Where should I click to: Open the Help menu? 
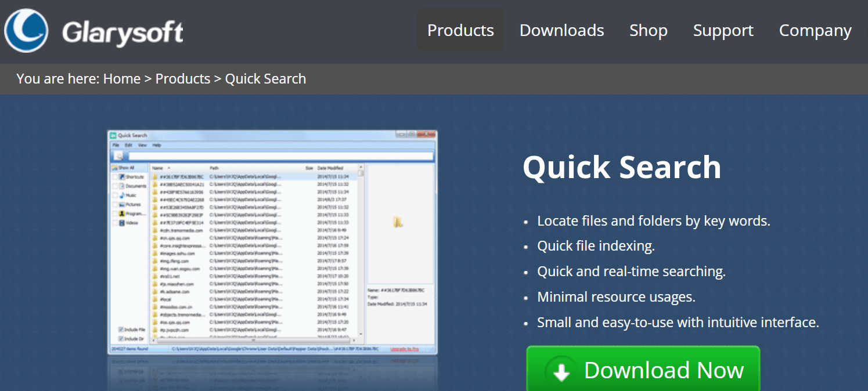pyautogui.click(x=157, y=145)
